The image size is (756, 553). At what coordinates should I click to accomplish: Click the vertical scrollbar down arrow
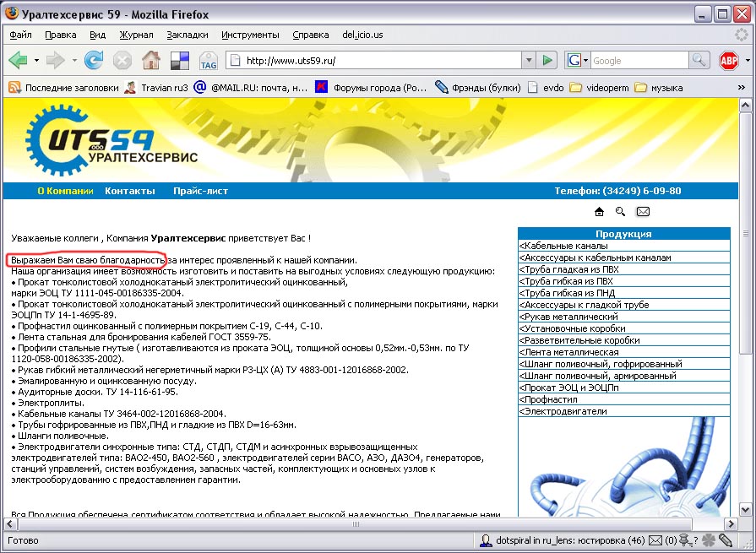tap(745, 510)
